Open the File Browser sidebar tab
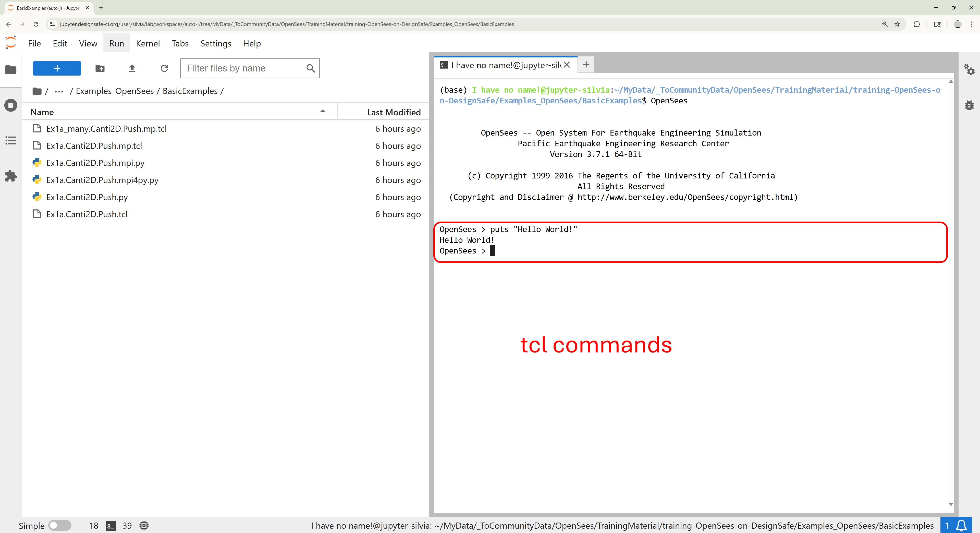This screenshot has width=980, height=533. coord(11,70)
